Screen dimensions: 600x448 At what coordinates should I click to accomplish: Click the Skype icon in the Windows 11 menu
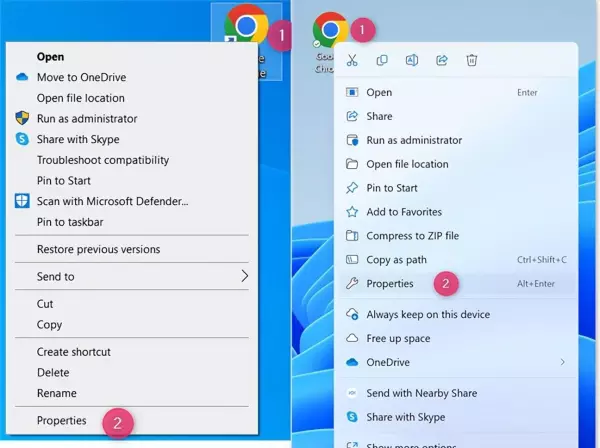point(352,417)
